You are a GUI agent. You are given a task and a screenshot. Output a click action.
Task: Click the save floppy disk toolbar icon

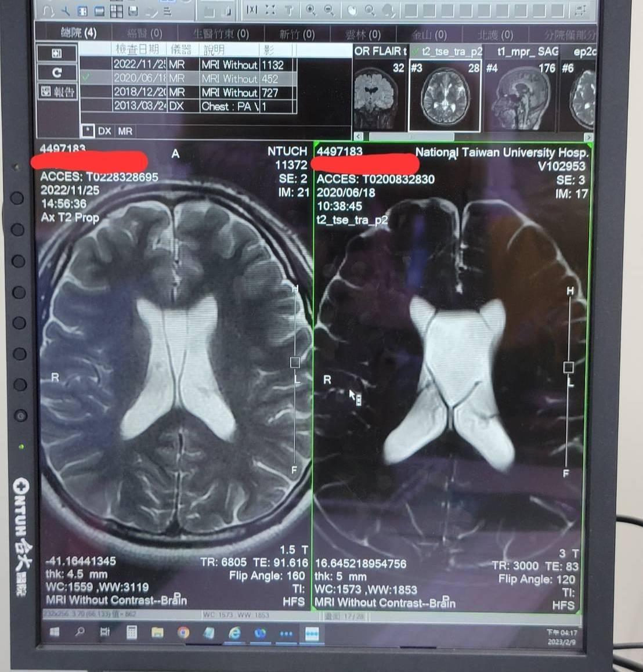click(133, 11)
